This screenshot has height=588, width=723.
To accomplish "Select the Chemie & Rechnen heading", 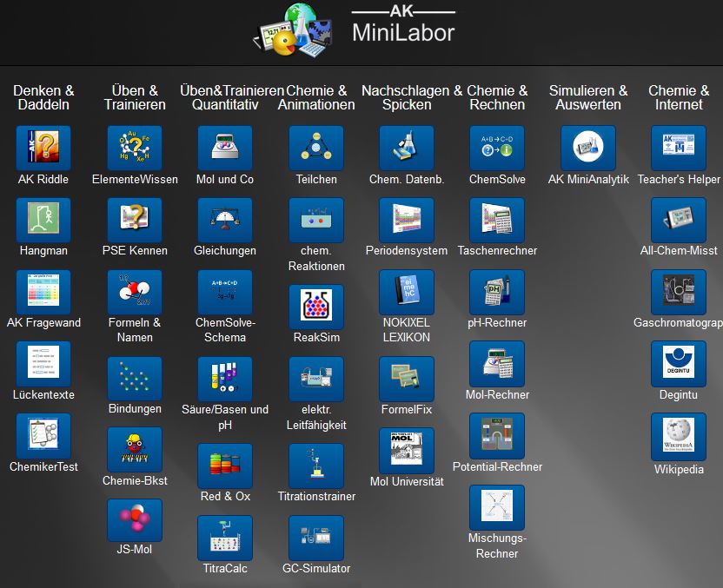I will (x=497, y=97).
